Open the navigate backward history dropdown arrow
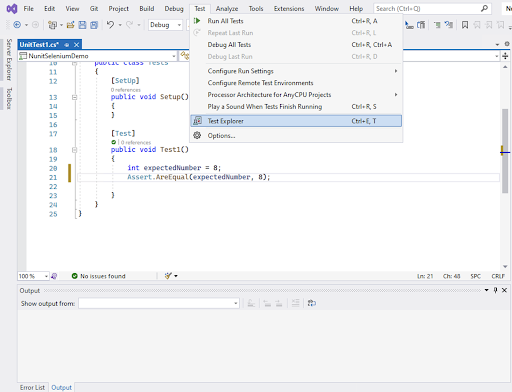Image resolution: width=512 pixels, height=392 pixels. click(26, 25)
